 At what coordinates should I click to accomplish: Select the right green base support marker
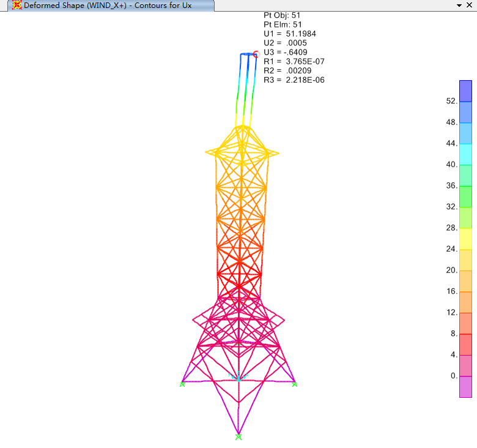294,384
